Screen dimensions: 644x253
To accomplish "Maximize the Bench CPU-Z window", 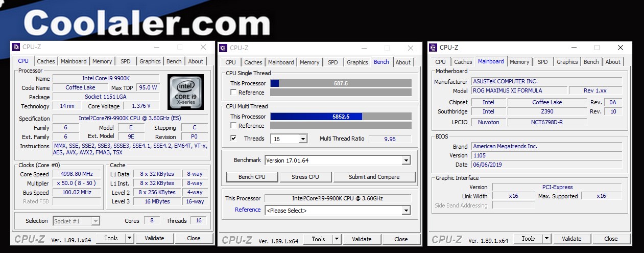I will point(387,48).
